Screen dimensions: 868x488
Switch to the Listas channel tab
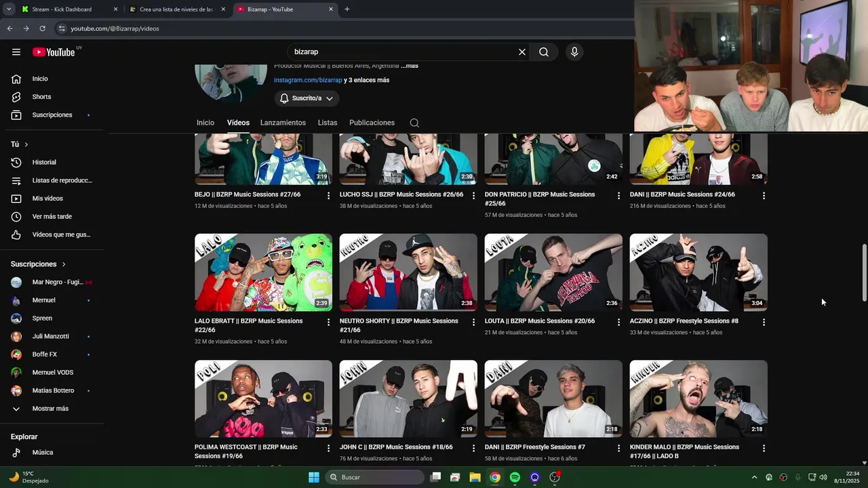coord(328,123)
